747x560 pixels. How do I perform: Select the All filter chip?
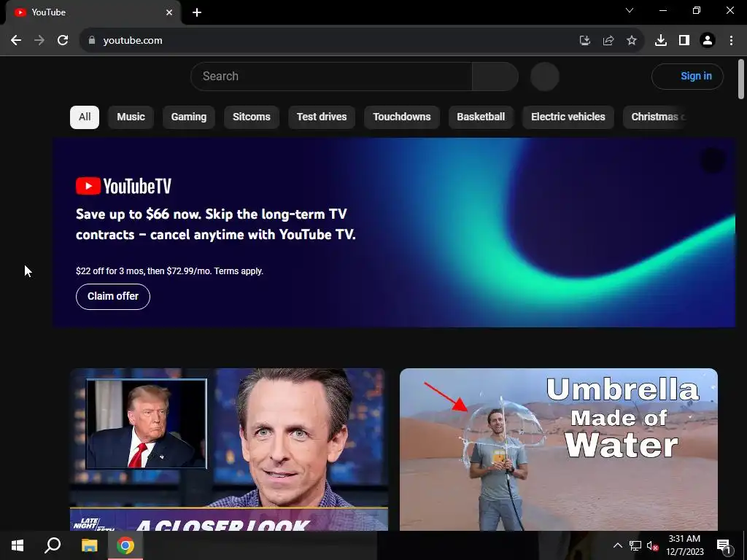click(x=85, y=117)
